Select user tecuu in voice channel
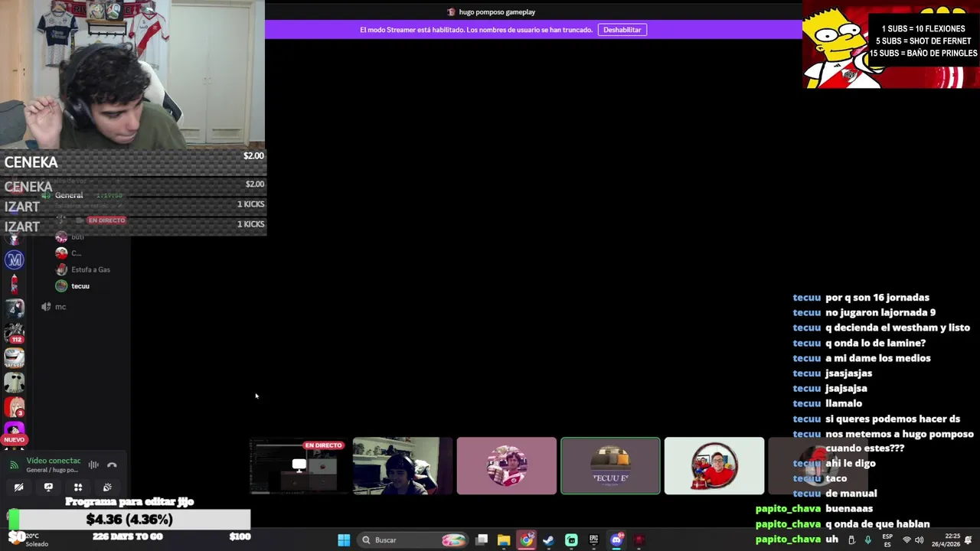Image resolution: width=980 pixels, height=551 pixels. click(x=80, y=286)
